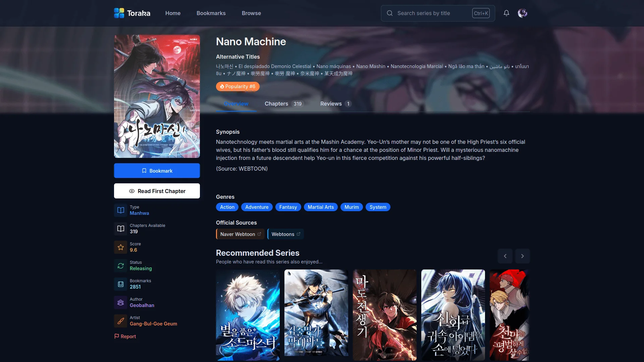The image size is (644, 362).
Task: Click artist name Gang-Bul-Goe Geum
Action: point(154,324)
